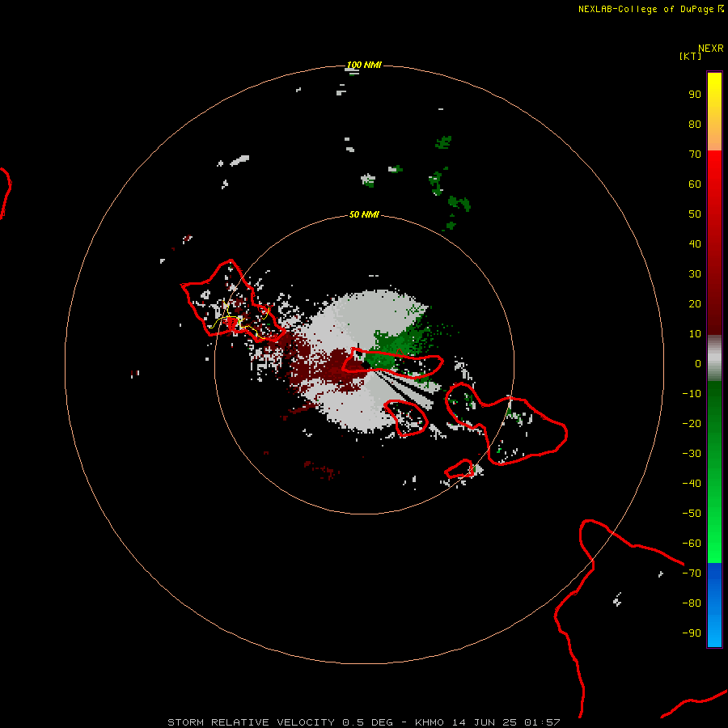728x728 pixels.
Task: Click the -60 value on the velocity scale
Action: point(692,544)
